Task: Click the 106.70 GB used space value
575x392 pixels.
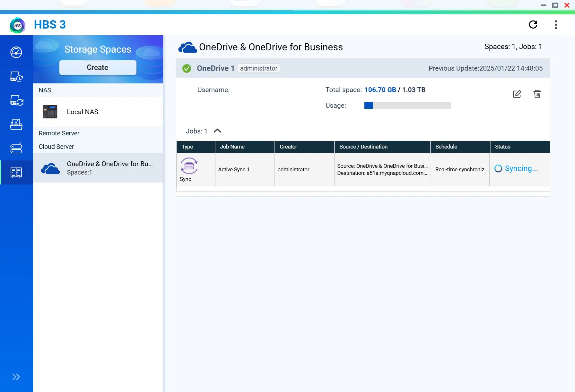Action: [x=380, y=90]
